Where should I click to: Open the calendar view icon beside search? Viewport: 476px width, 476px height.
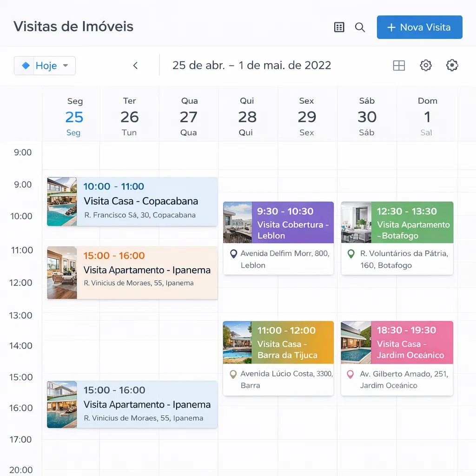click(x=339, y=27)
